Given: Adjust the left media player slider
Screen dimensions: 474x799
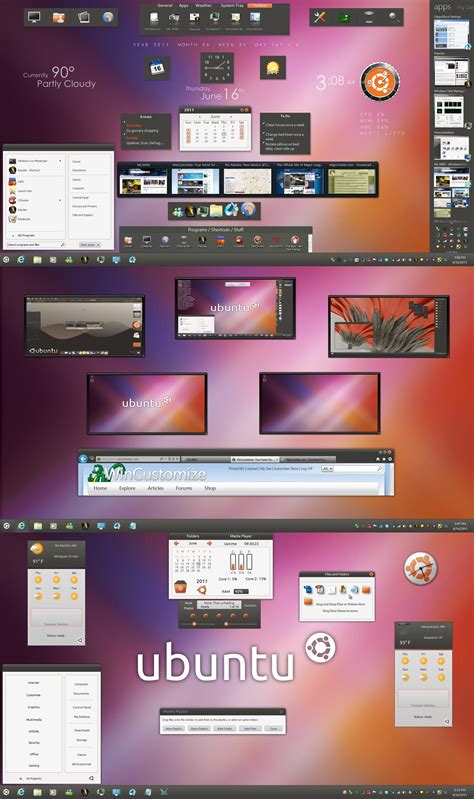Looking at the screenshot, I should point(194,624).
